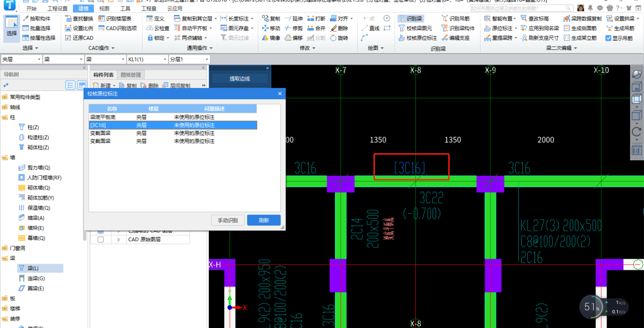The image size is (644, 328).
Task: Click the 批量选择 batch select tool
Action: coord(36,28)
